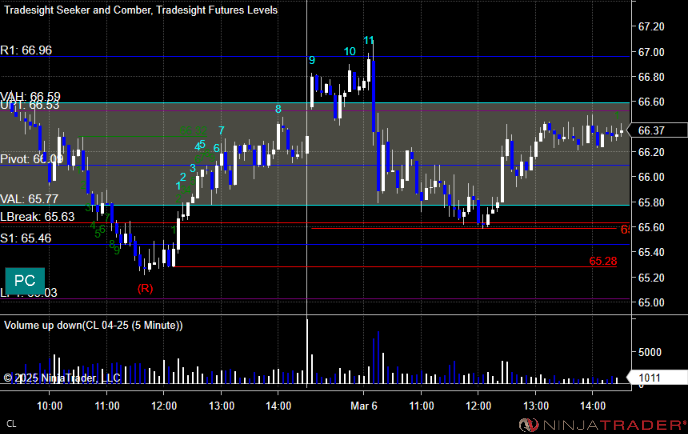Image resolution: width=688 pixels, height=434 pixels.
Task: Click the 66.00 price axis label
Action: tap(651, 177)
